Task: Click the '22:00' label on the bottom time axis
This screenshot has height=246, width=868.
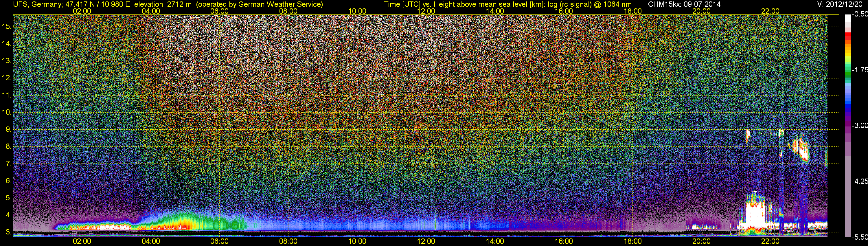Action: 770,242
